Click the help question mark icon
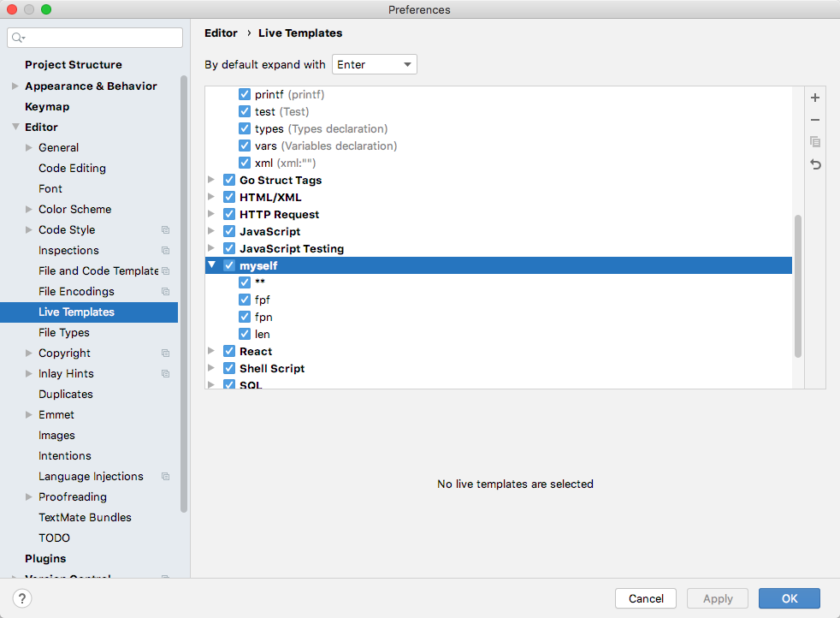The width and height of the screenshot is (840, 618). pos(22,598)
